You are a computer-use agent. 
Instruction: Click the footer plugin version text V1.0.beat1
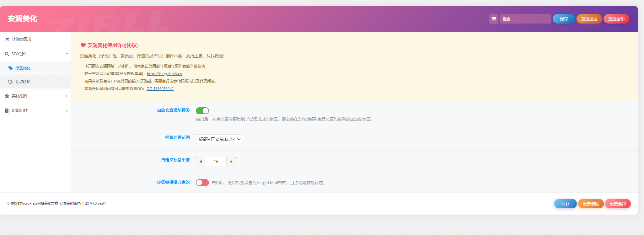coord(98,203)
